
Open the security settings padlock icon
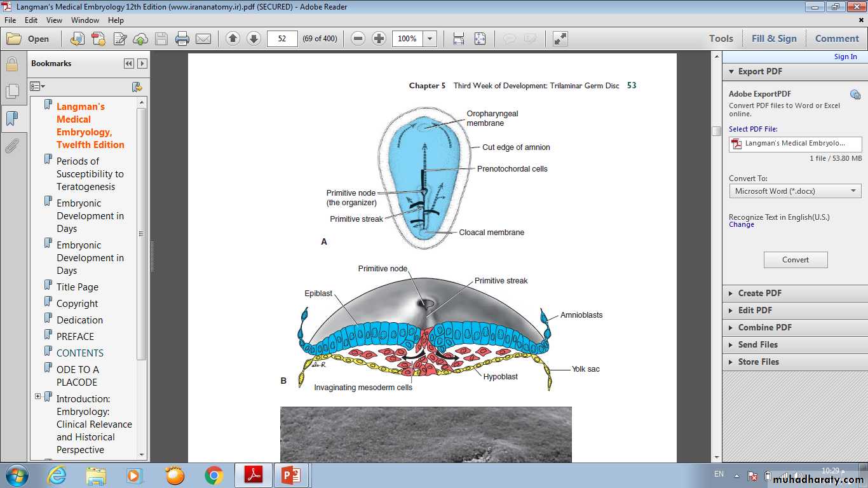click(11, 64)
